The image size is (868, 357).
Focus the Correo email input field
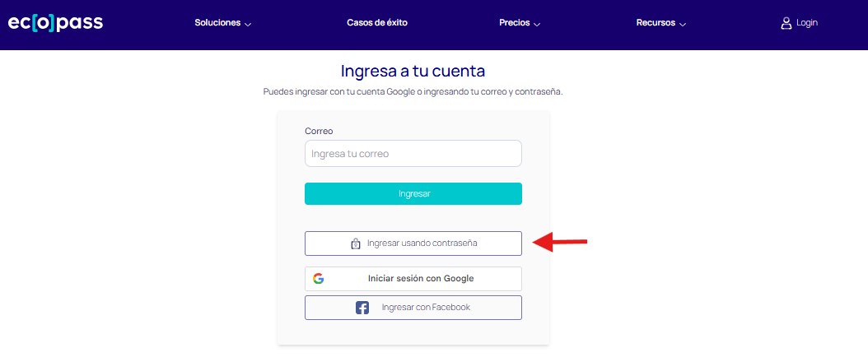[x=413, y=154]
